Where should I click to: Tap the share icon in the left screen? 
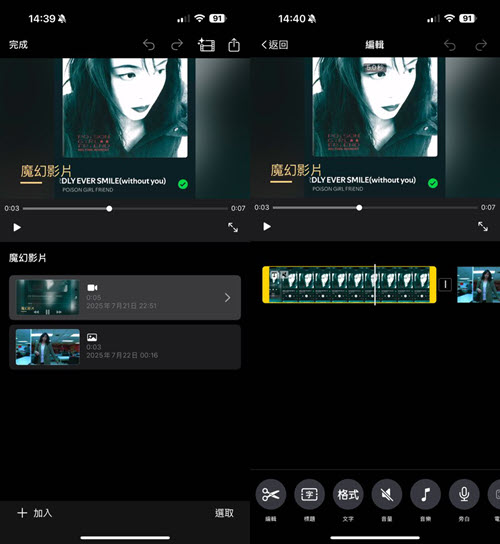click(234, 45)
